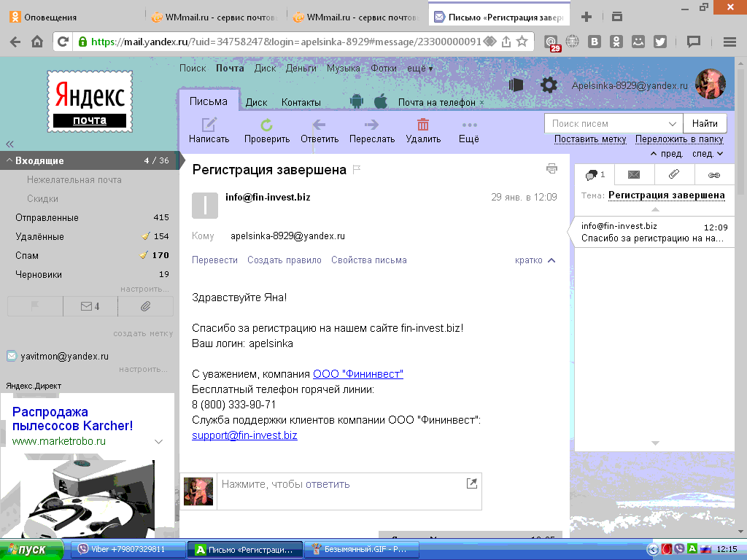Bookmark page with star icon

[x=522, y=42]
